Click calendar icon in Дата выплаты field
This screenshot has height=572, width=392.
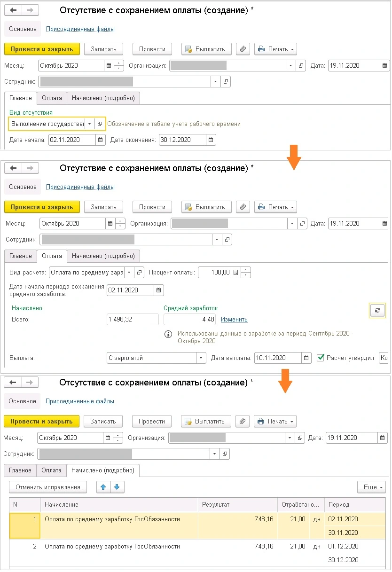click(306, 358)
